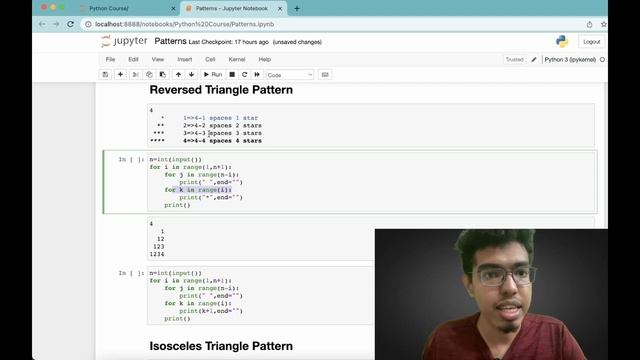Click the star pattern code cell

[371, 182]
